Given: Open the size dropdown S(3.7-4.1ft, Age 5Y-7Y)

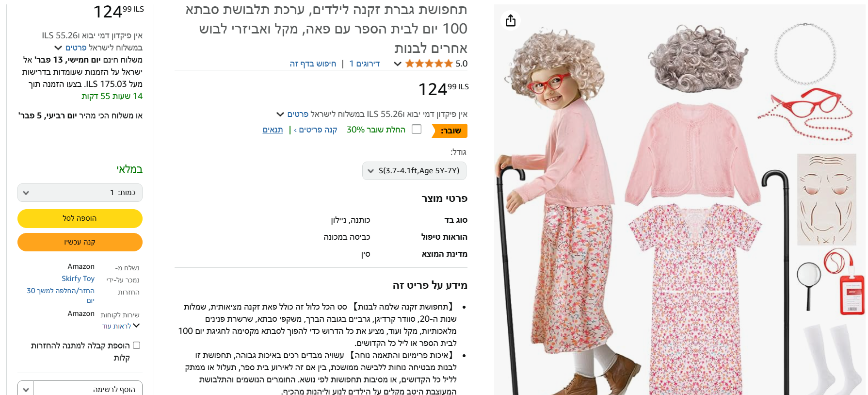Looking at the screenshot, I should coord(414,171).
